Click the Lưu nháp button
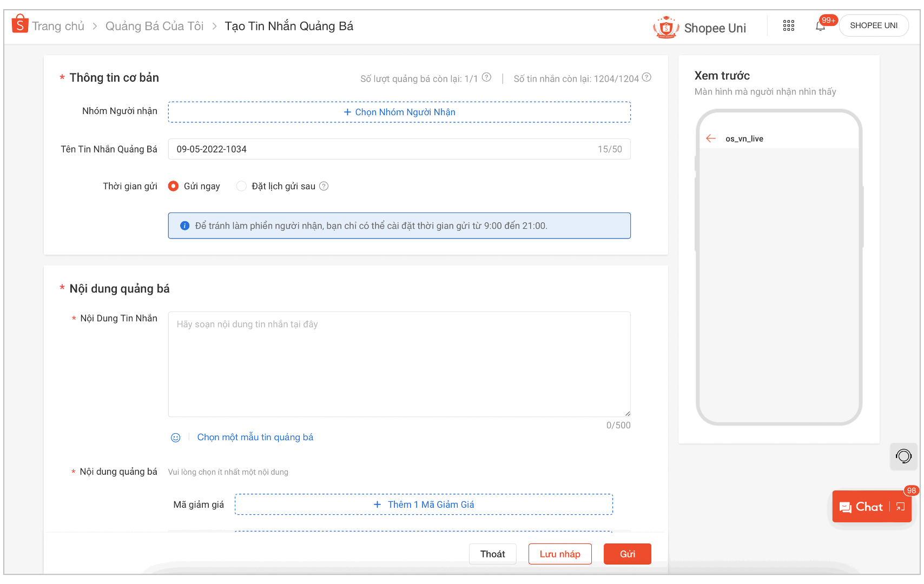Viewport: 924px width, 584px height. coord(559,554)
